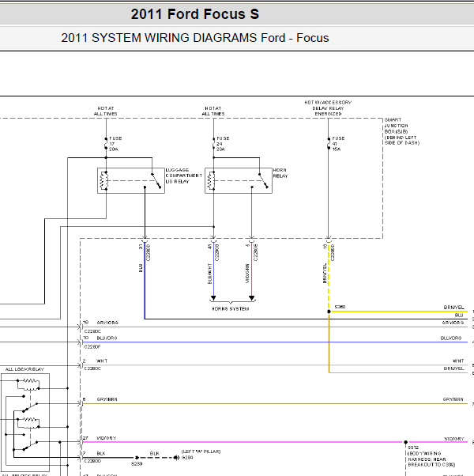Click the "VIO/GRY" label right of splice S312
The height and width of the screenshot is (476, 474).
pyautogui.click(x=454, y=439)
